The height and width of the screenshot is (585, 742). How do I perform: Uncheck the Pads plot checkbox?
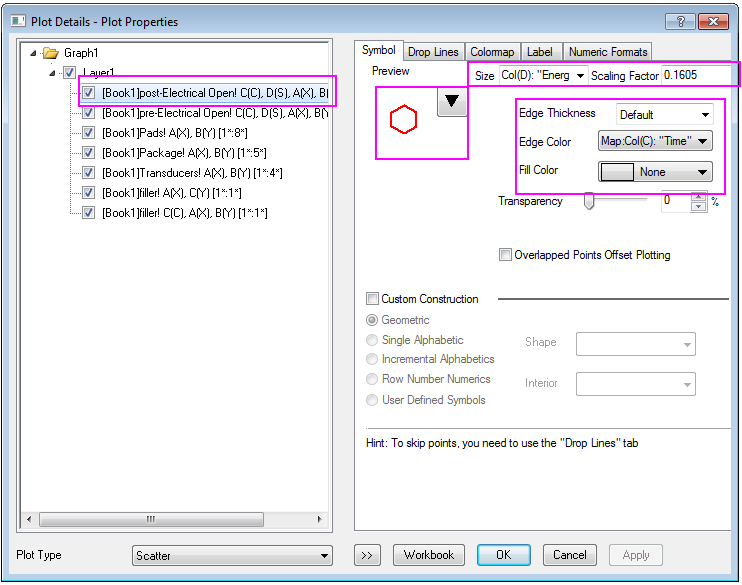coord(90,133)
